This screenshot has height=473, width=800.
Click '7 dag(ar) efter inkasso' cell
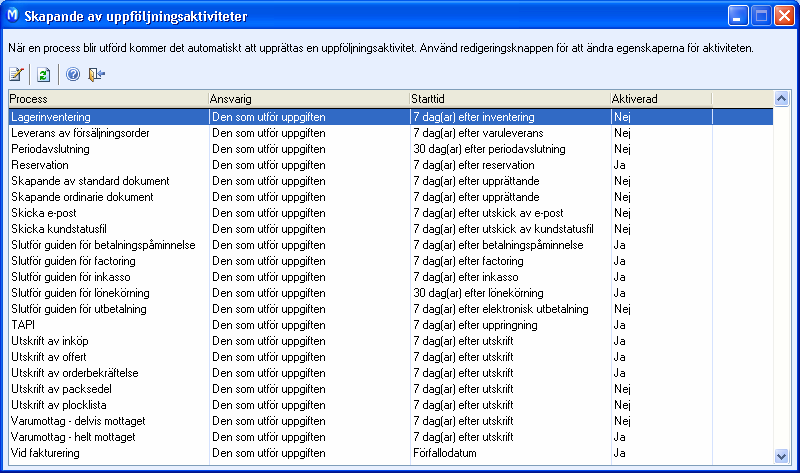(466, 277)
